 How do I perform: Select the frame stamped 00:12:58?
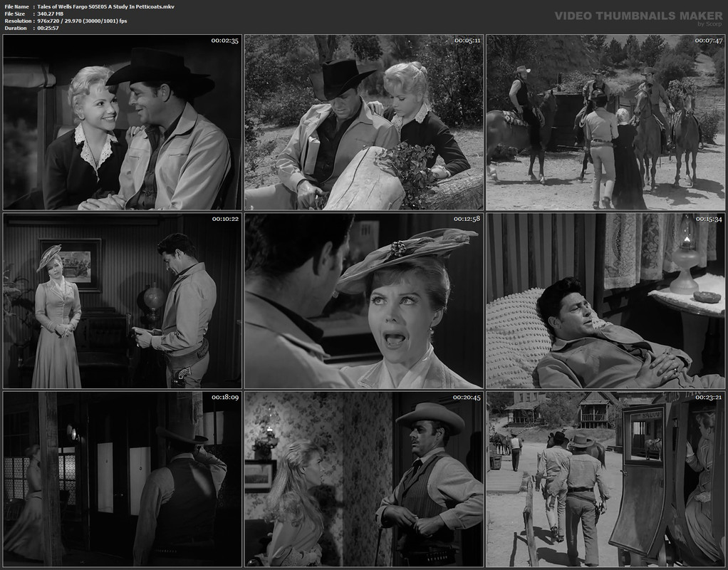click(x=364, y=301)
